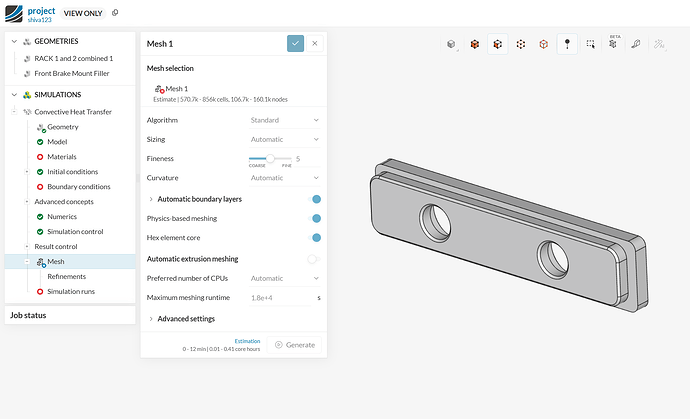Click the Convective Heat Transfer icon
690x419 pixels.
coord(27,112)
